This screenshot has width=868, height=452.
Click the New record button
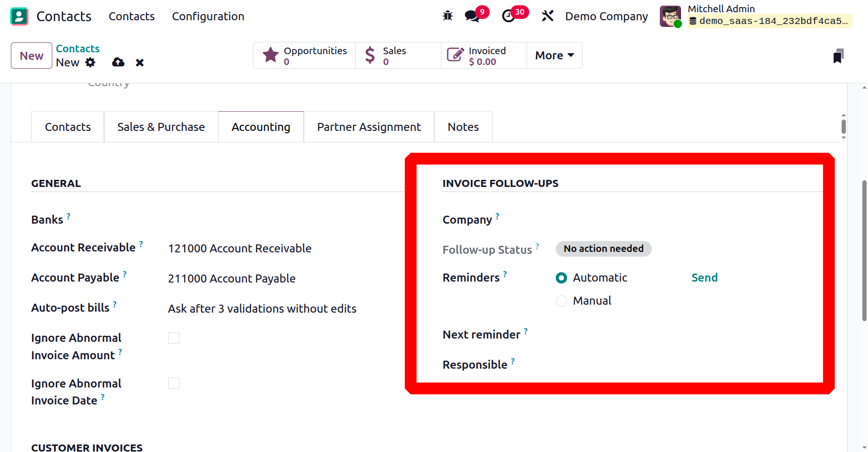click(32, 56)
